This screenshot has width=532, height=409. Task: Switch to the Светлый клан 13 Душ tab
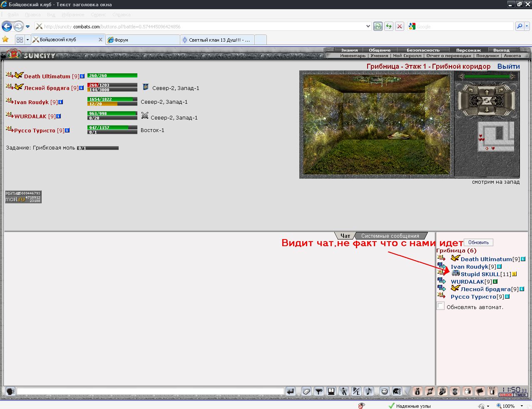coord(217,40)
